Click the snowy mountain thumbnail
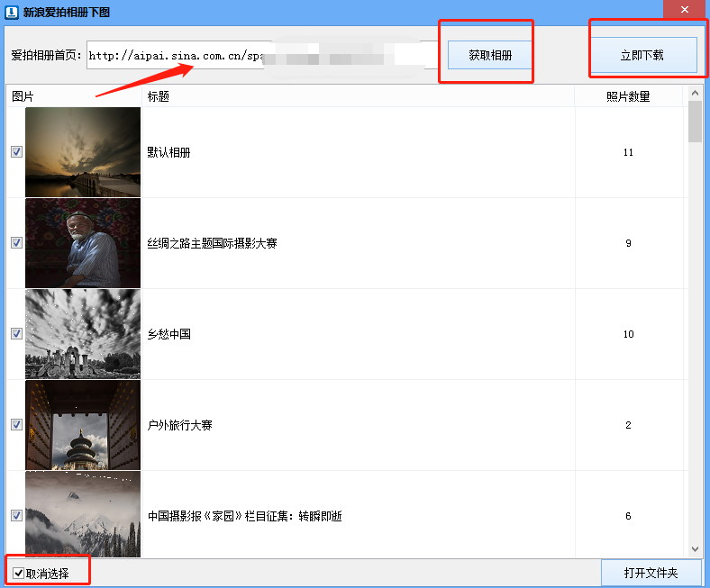Image resolution: width=710 pixels, height=588 pixels. coord(83,514)
